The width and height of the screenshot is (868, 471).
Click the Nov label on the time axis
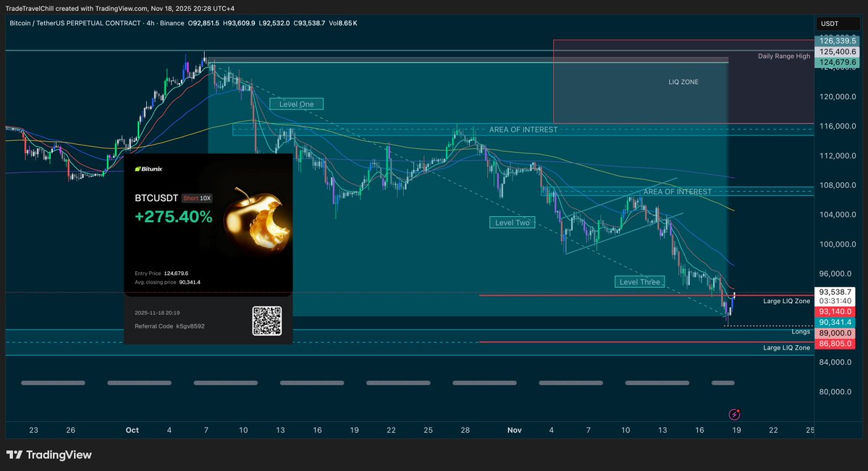pos(514,430)
